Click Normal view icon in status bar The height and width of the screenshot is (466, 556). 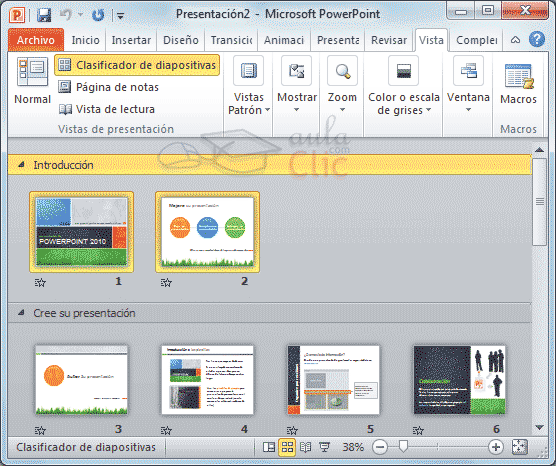pyautogui.click(x=269, y=447)
